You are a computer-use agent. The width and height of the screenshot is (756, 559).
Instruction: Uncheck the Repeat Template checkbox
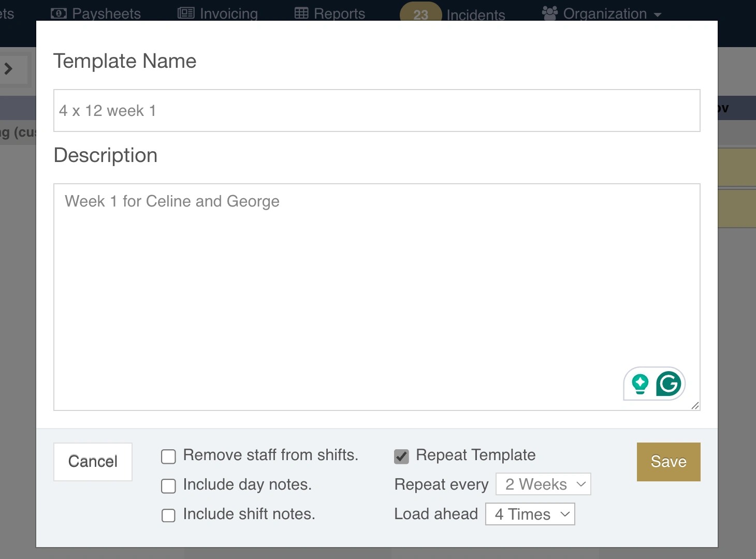(x=401, y=457)
